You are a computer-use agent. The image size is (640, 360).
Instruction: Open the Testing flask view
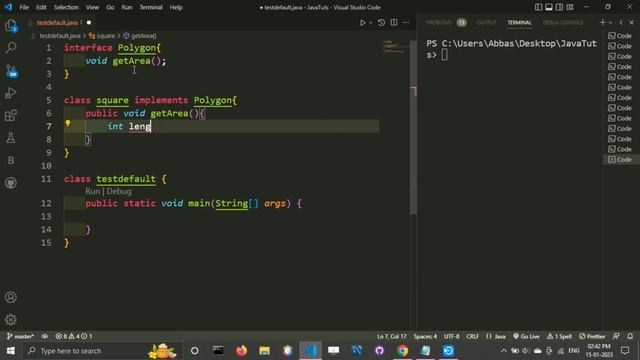[11, 138]
